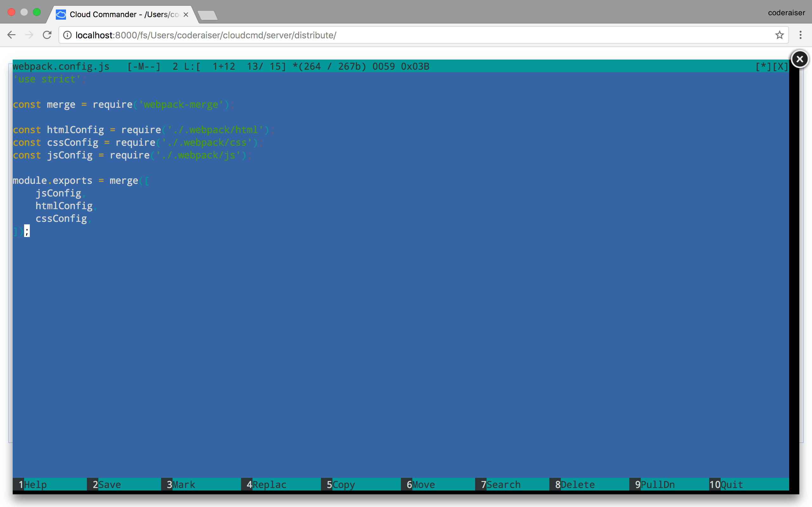Go back with the browser back arrow

point(11,35)
